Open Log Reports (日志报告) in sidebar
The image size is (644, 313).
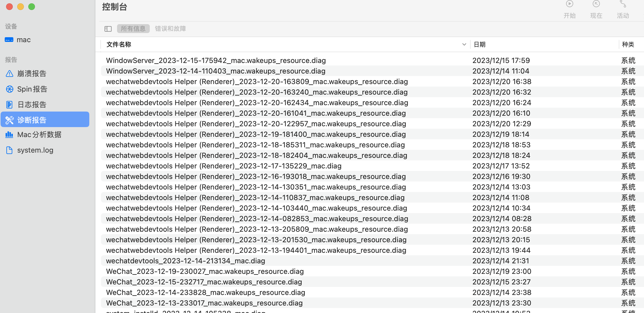(32, 105)
